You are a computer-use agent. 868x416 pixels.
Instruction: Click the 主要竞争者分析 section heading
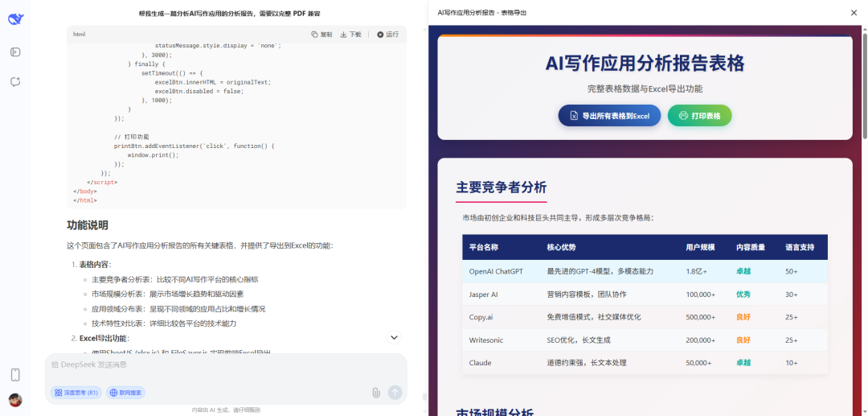click(x=502, y=187)
